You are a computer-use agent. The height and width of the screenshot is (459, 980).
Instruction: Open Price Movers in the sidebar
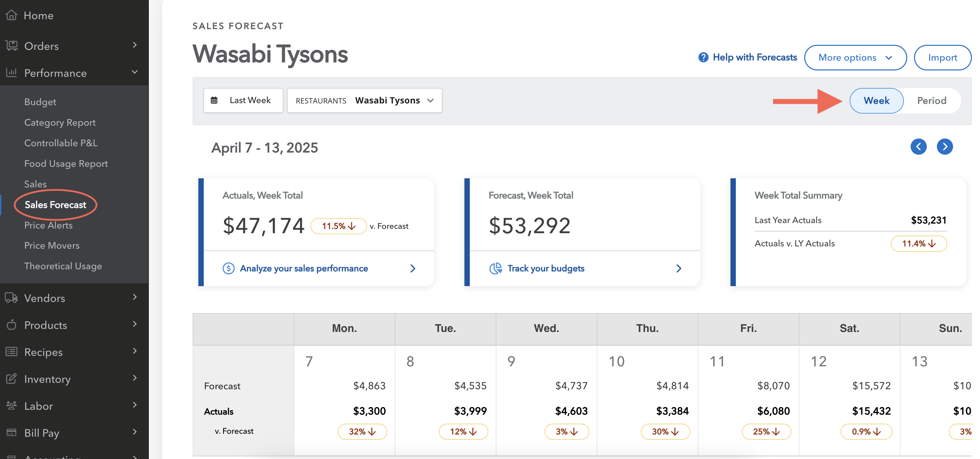pyautogui.click(x=52, y=246)
